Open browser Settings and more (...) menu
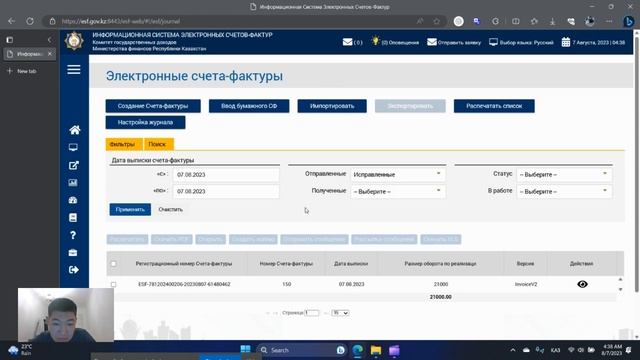The image size is (640, 360). [x=609, y=21]
